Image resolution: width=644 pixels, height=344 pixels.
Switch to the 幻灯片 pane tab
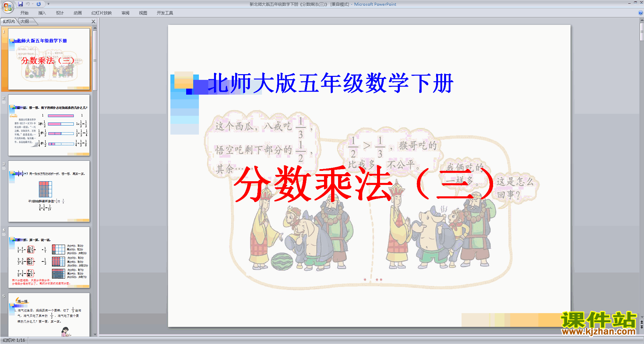pyautogui.click(x=9, y=21)
